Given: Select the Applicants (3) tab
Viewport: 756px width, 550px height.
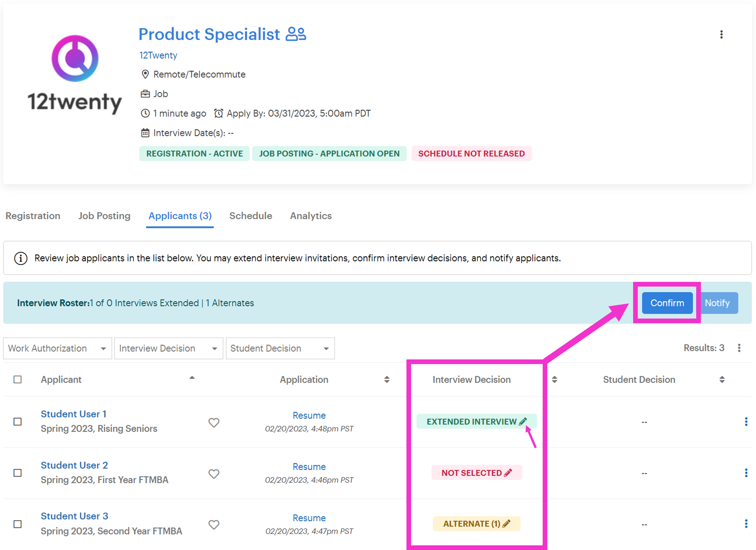Looking at the screenshot, I should point(180,216).
